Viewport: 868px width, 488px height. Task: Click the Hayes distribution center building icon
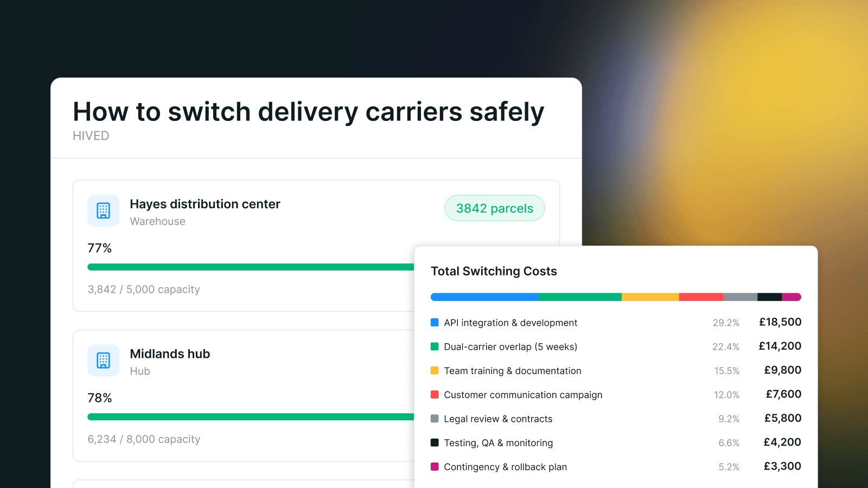click(x=103, y=210)
